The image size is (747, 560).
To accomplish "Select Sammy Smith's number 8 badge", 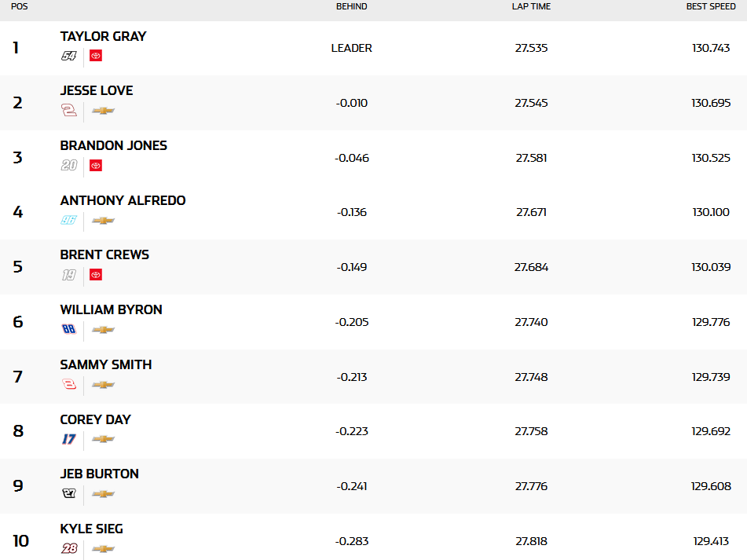I will click(x=69, y=385).
